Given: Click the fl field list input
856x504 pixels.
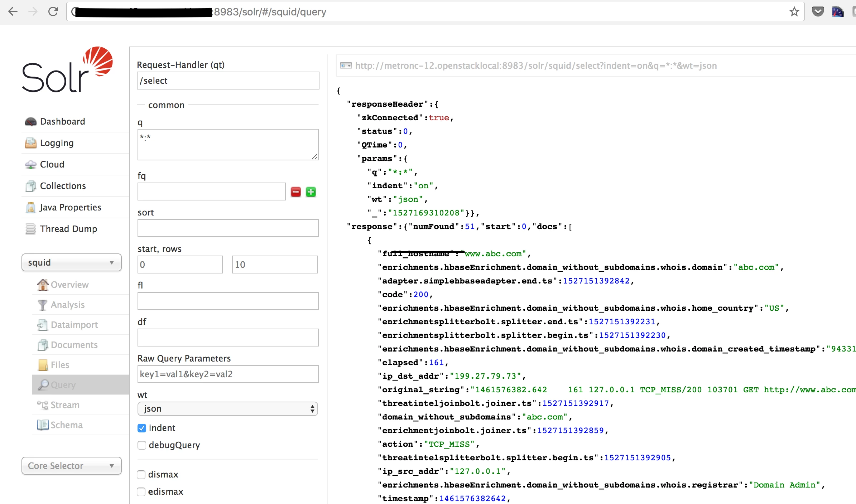Looking at the screenshot, I should coord(228,301).
